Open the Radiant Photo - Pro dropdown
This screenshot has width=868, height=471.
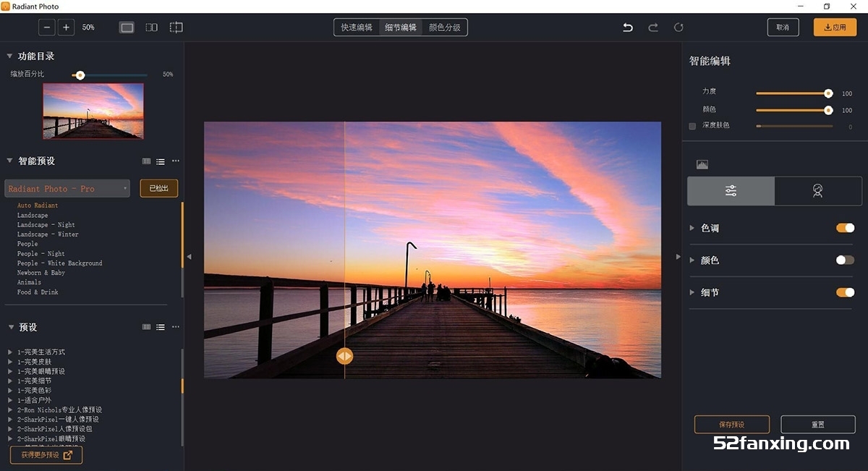67,189
